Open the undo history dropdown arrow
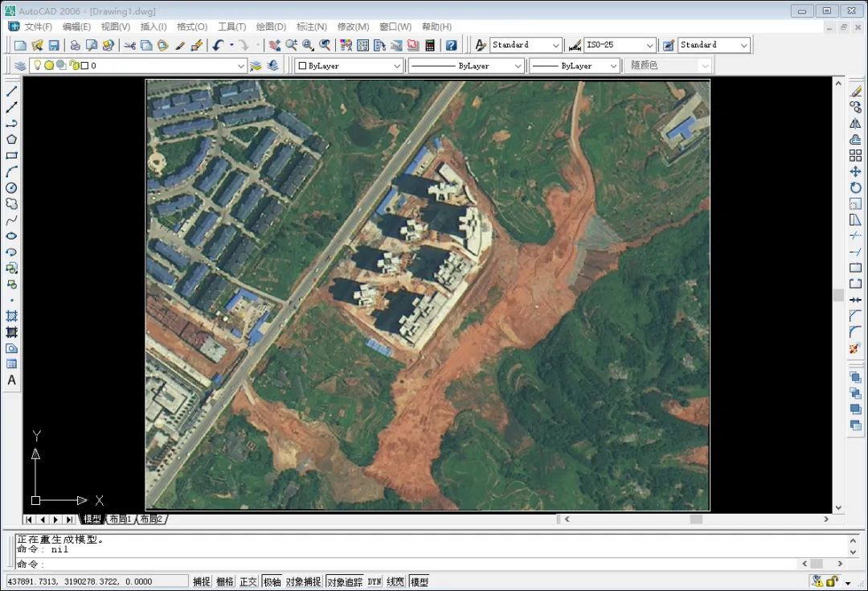This screenshot has height=591, width=868. [231, 45]
